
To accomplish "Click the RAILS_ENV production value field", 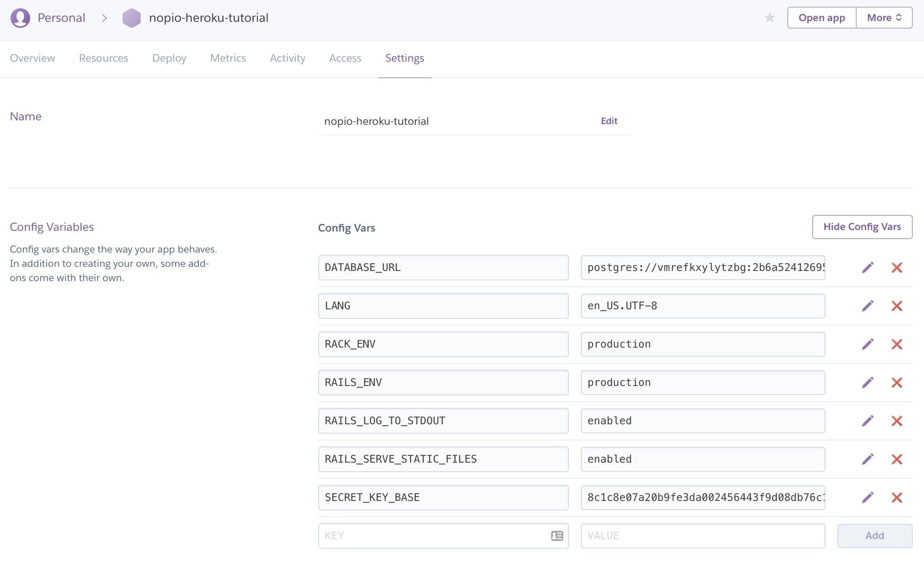I will 703,382.
